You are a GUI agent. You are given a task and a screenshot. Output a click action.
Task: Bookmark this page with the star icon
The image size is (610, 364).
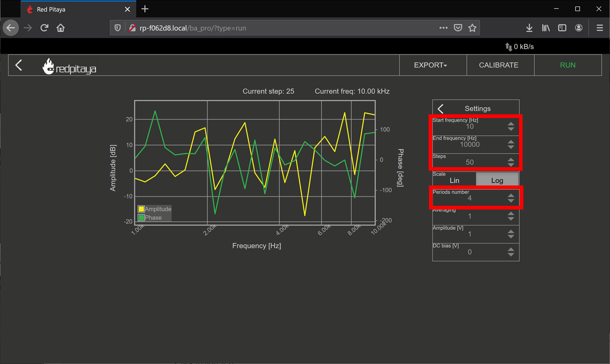(x=472, y=28)
